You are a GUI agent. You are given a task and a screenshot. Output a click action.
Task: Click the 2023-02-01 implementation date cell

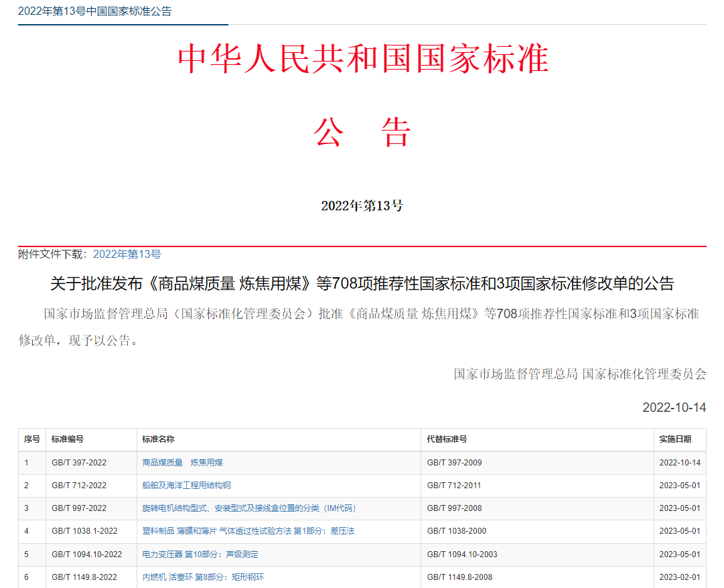680,577
